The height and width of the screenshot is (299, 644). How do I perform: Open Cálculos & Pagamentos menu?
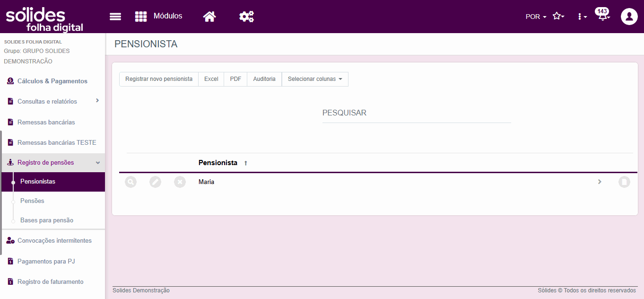tap(52, 81)
